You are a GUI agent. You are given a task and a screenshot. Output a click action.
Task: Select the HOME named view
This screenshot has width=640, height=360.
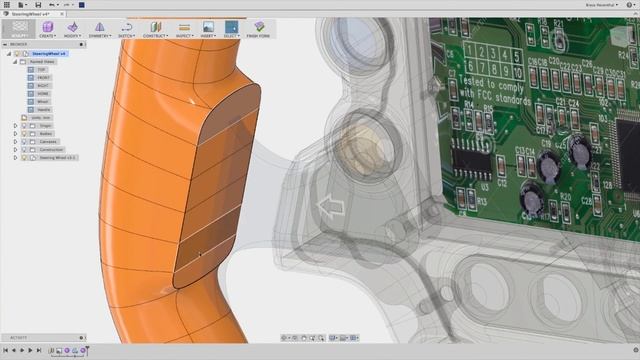tap(43, 93)
